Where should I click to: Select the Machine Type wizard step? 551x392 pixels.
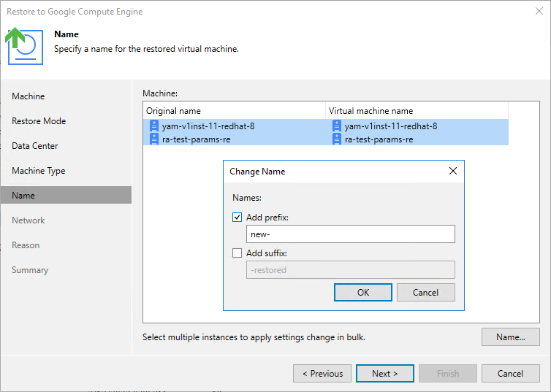coord(39,171)
